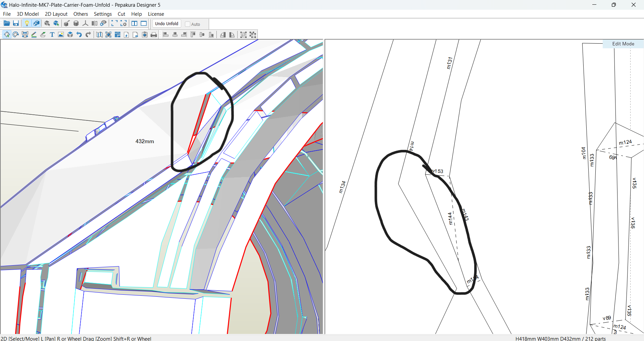Click the 432mm dimension label
Viewport: 644px width, 341px height.
point(145,141)
